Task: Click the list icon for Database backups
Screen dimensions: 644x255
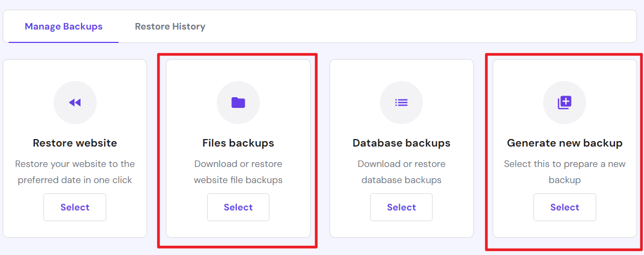Action: point(401,103)
